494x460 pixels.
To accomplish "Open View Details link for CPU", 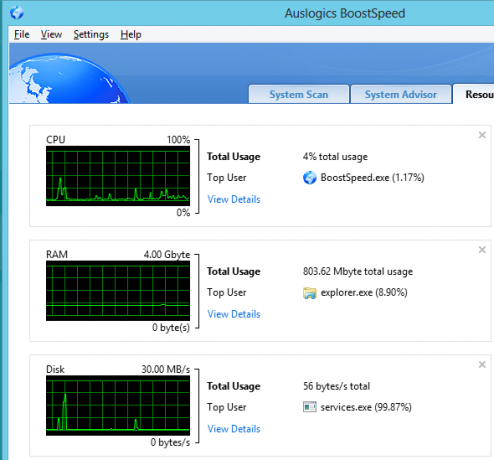I will [234, 199].
